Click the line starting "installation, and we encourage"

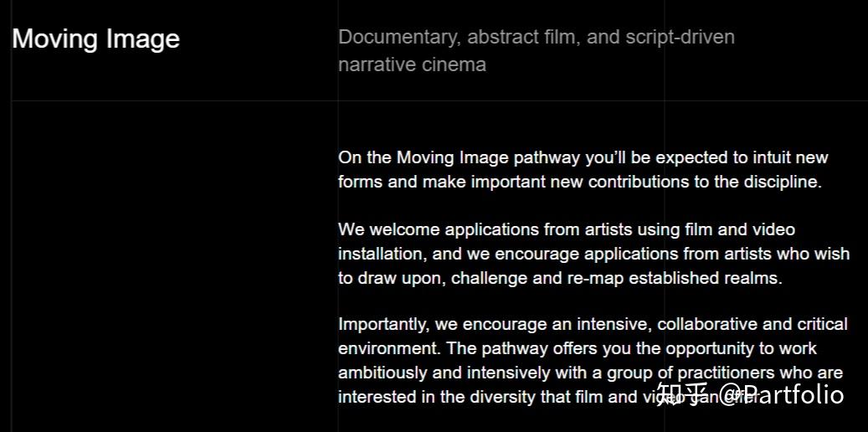[593, 254]
